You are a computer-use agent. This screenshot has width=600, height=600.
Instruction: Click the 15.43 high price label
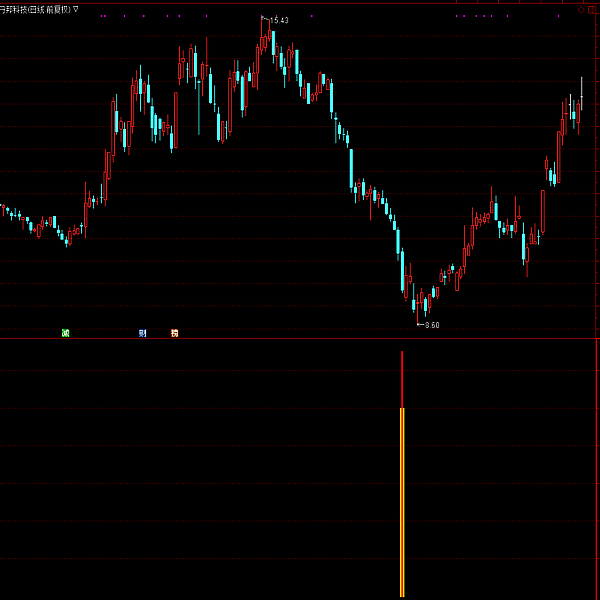coord(280,20)
